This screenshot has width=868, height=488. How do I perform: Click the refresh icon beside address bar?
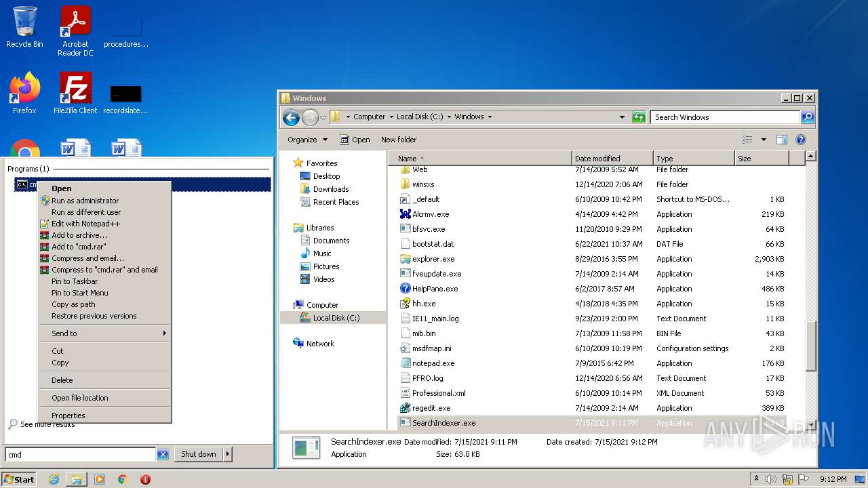point(638,117)
